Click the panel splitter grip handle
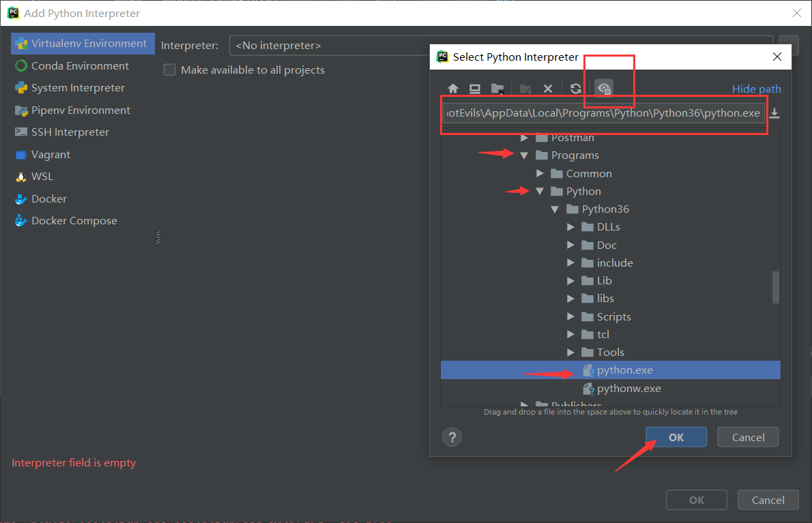The height and width of the screenshot is (523, 812). coord(158,237)
